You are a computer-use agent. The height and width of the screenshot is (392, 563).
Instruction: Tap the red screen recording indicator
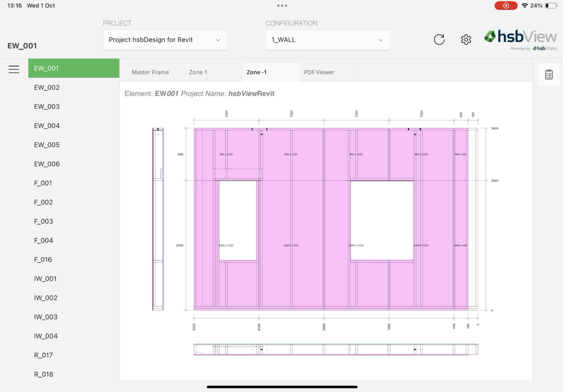pyautogui.click(x=506, y=6)
